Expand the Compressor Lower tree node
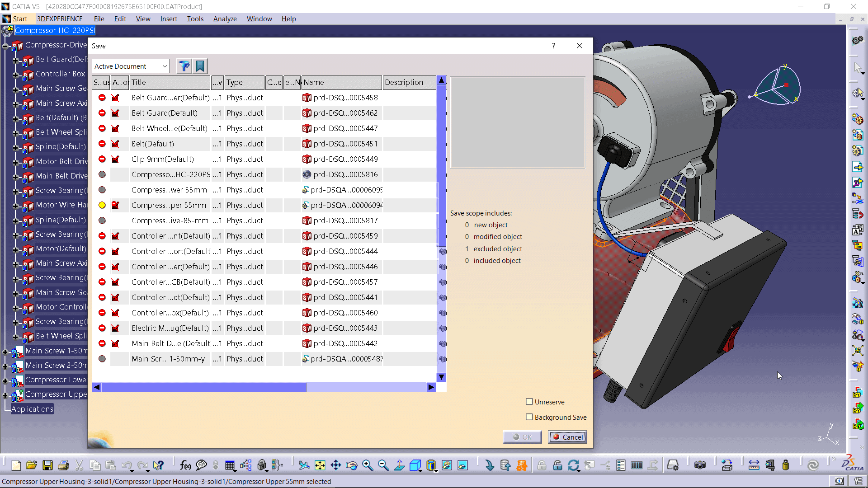The image size is (868, 488). pos(5,380)
